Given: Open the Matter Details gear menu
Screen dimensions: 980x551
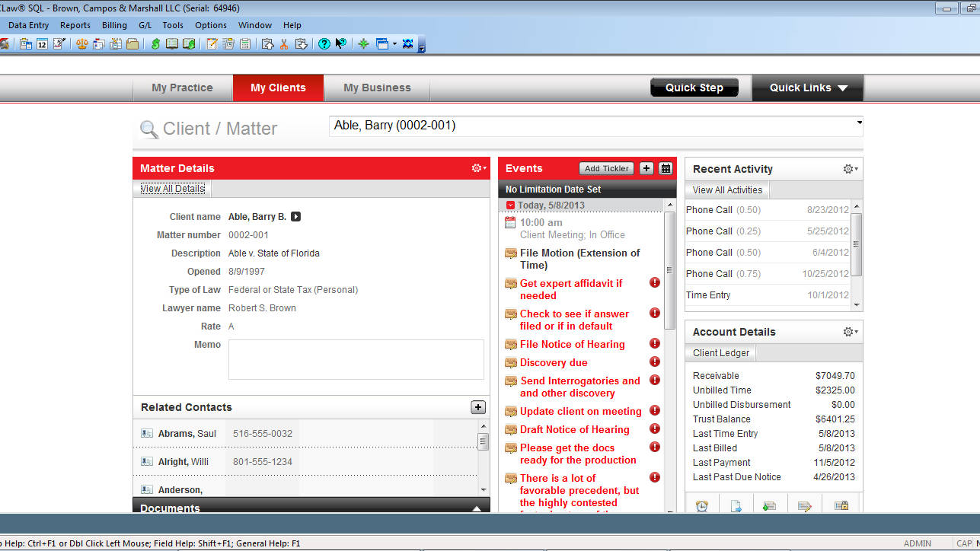Looking at the screenshot, I should click(x=477, y=167).
